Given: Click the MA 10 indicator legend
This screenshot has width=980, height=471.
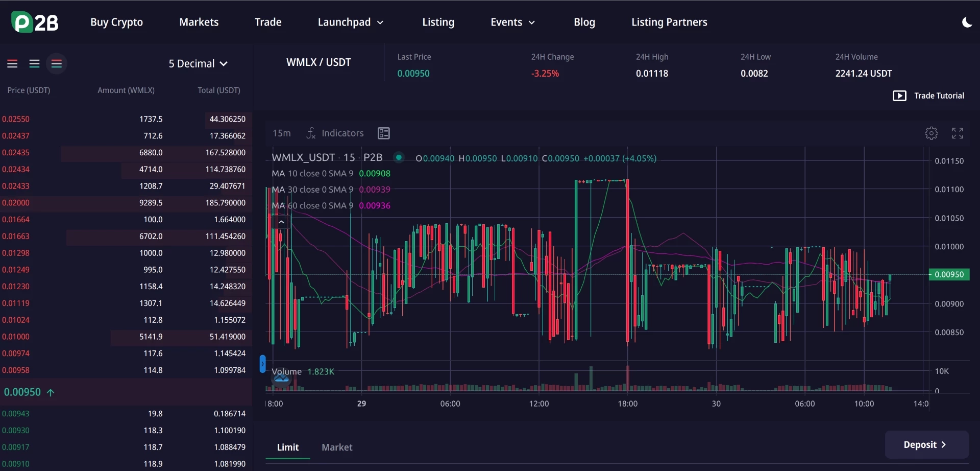Looking at the screenshot, I should click(x=331, y=174).
